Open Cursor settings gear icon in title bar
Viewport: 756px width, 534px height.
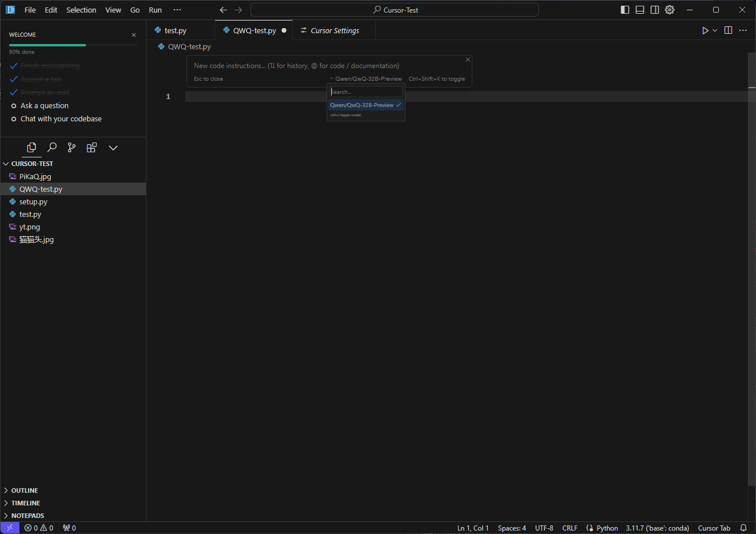coord(670,10)
